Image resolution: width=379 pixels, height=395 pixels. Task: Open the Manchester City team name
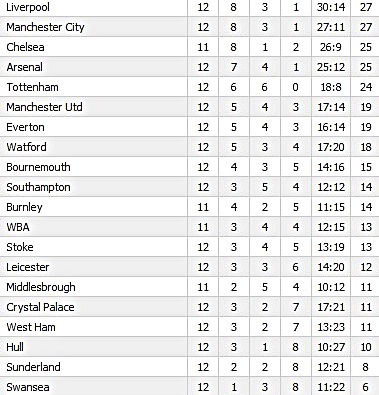click(x=45, y=27)
